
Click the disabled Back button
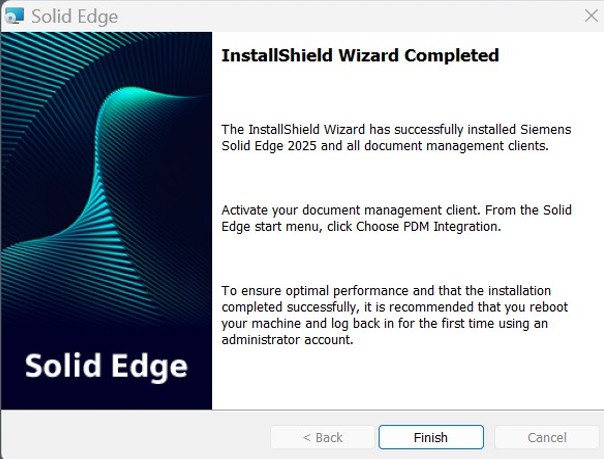(322, 437)
